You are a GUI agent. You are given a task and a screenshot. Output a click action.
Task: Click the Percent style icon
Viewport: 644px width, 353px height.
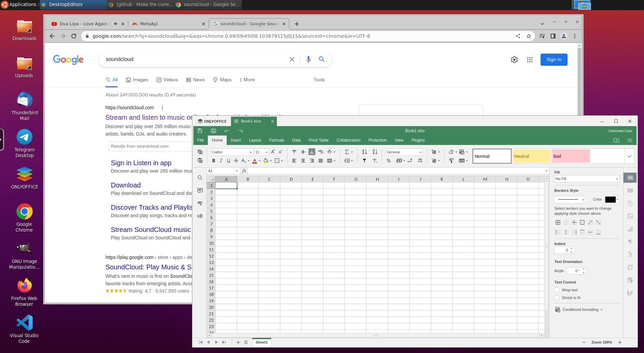388,161
